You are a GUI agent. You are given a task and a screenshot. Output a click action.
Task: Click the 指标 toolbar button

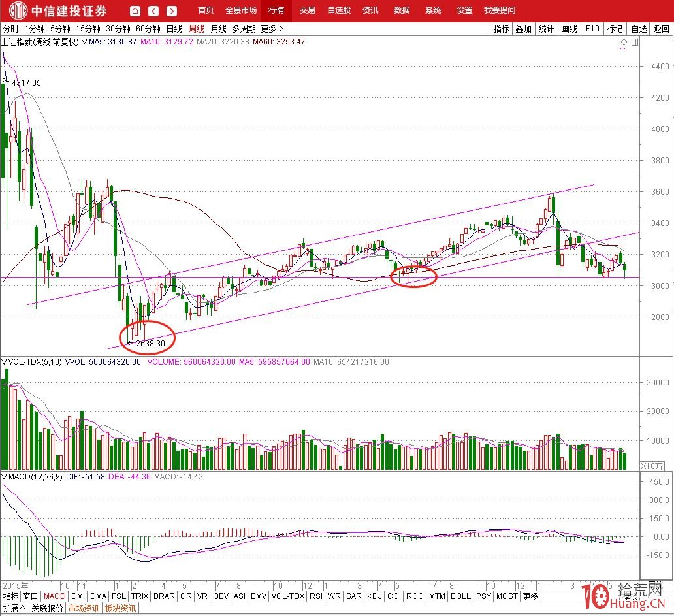501,29
